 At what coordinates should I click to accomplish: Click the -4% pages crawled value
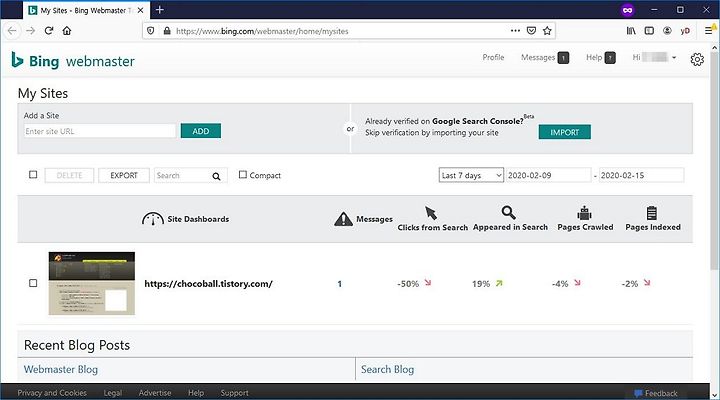pos(560,284)
